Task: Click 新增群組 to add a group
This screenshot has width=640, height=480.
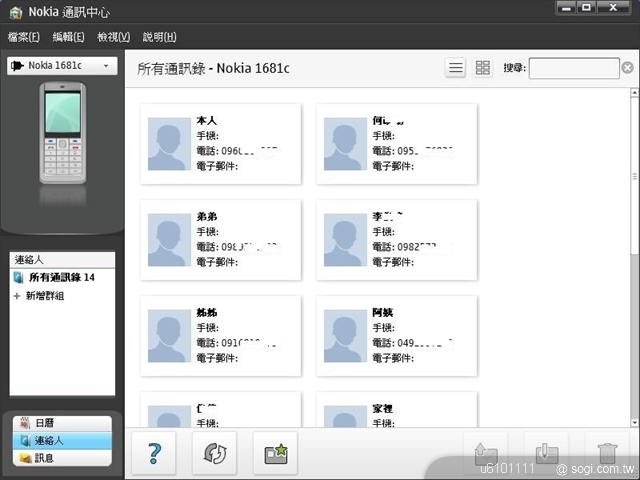Action: tap(45, 296)
